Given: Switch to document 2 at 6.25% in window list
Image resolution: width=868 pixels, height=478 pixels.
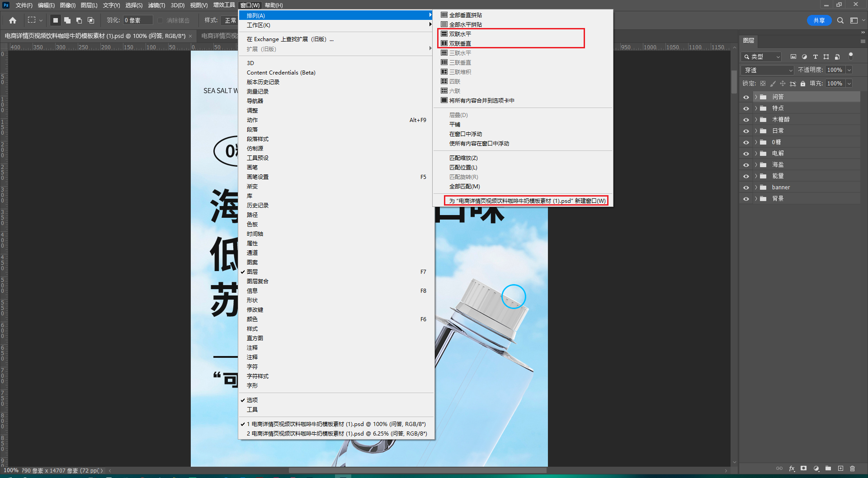Looking at the screenshot, I should [x=336, y=433].
